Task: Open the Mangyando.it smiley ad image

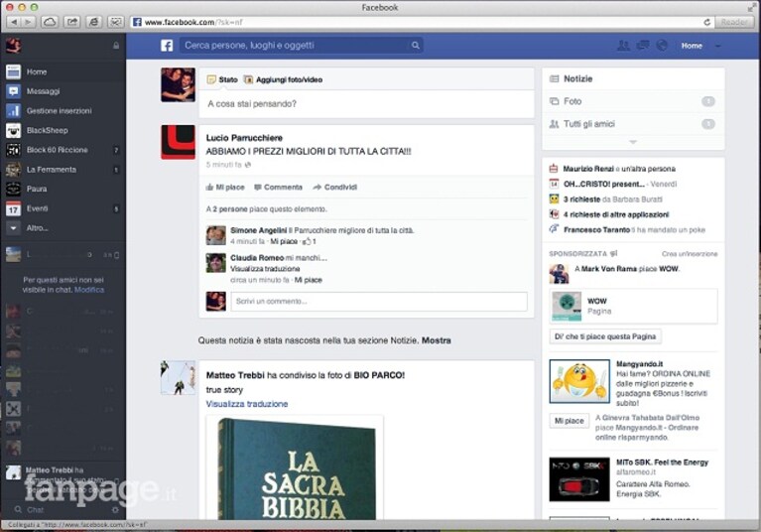Action: coord(579,381)
